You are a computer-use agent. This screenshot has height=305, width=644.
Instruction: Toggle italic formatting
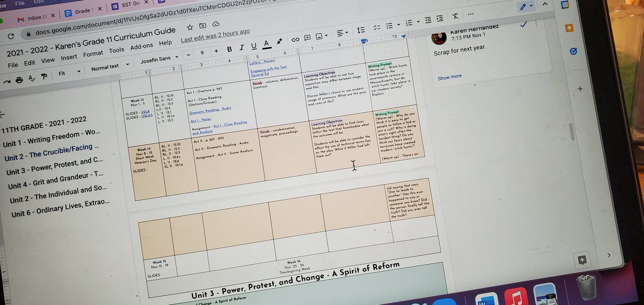point(241,47)
